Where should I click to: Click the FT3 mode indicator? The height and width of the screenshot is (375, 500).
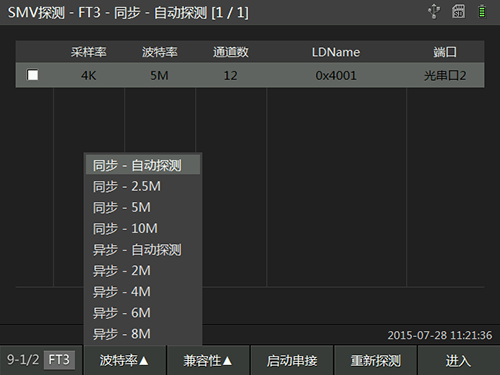[x=59, y=360]
